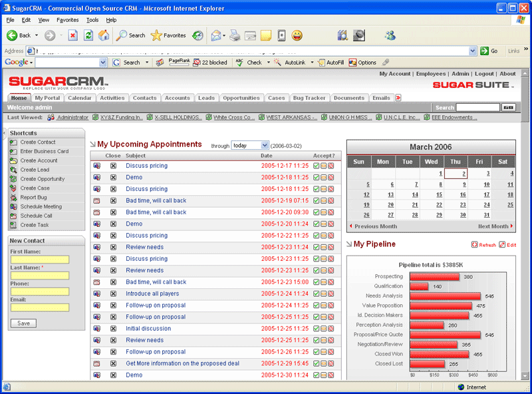Click the green Go arrow beside address bar
The width and height of the screenshot is (532, 394).
pyautogui.click(x=484, y=51)
